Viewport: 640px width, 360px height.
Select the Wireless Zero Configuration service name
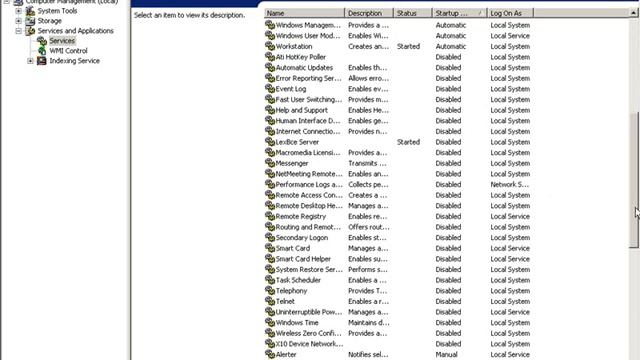309,333
